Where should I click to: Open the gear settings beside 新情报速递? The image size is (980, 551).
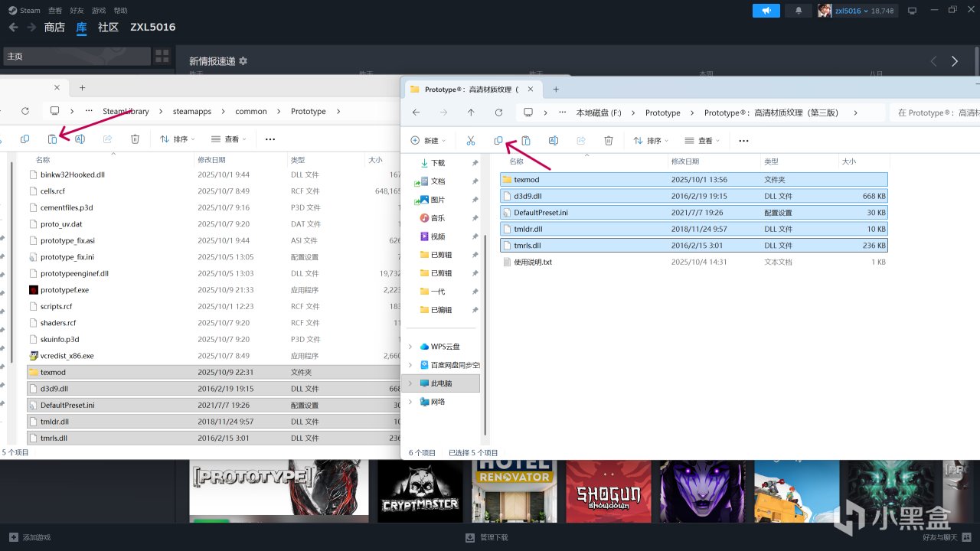[243, 61]
